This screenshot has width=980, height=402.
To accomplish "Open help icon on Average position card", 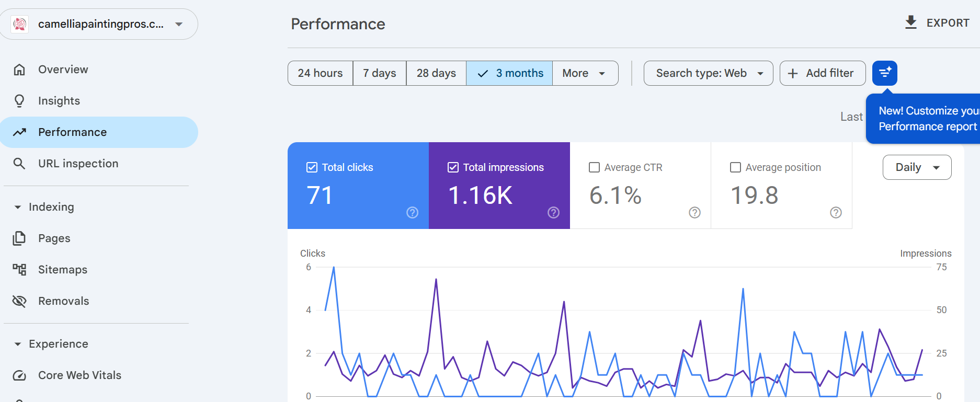I will pos(836,212).
